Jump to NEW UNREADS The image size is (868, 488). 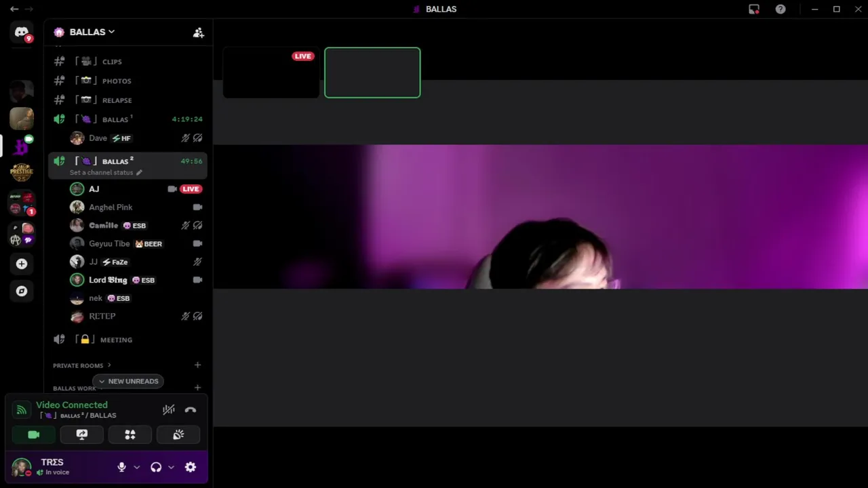click(128, 381)
